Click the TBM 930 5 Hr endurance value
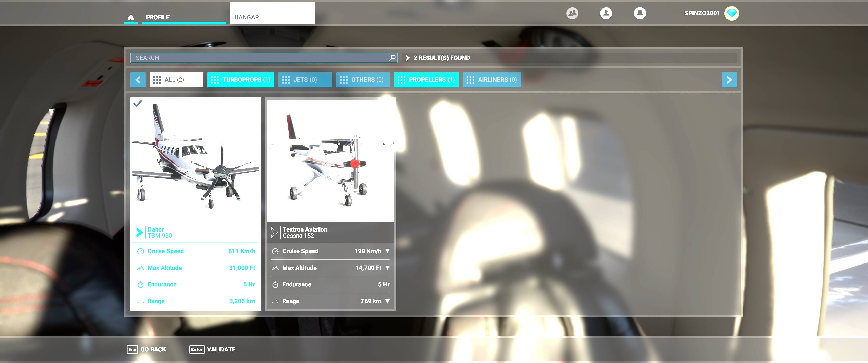This screenshot has height=363, width=868. tap(249, 284)
